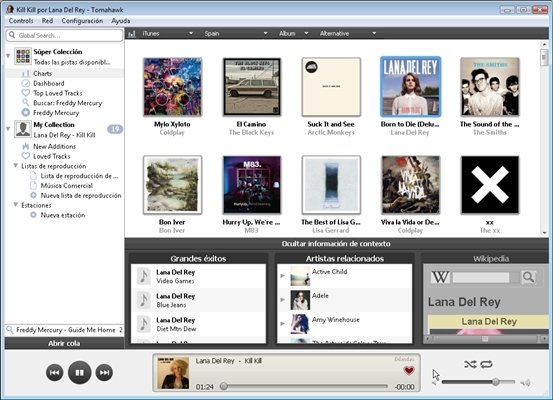553x400 pixels.
Task: Open the Spain country dropdown
Action: (x=236, y=34)
